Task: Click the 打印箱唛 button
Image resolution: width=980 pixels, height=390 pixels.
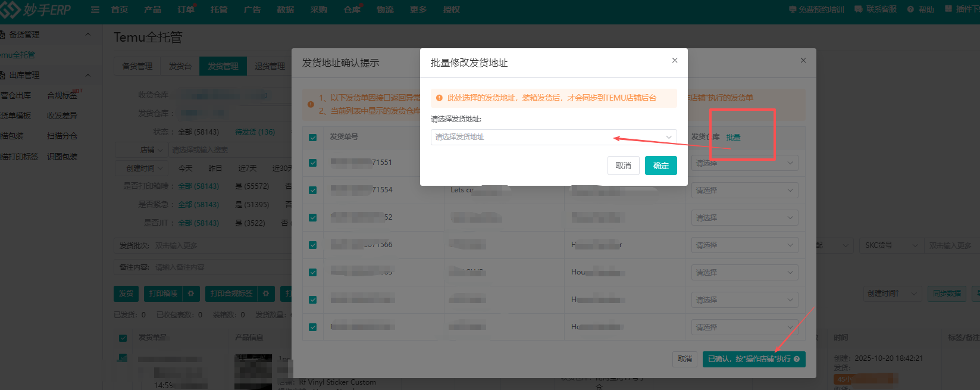Action: point(164,294)
